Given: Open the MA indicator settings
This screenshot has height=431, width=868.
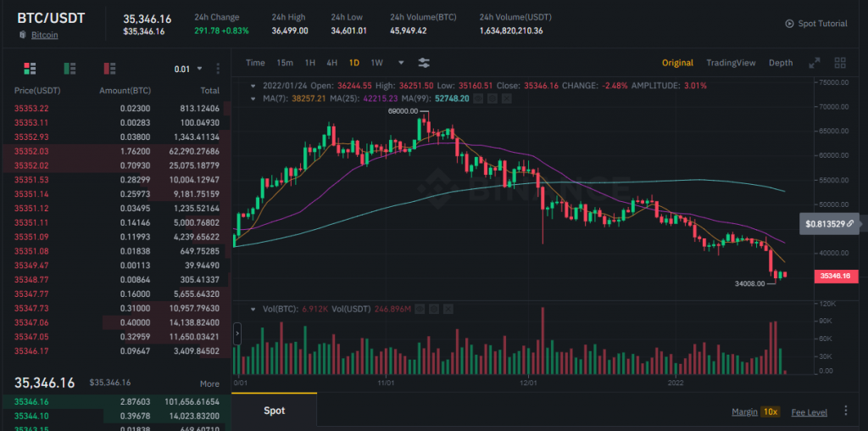Looking at the screenshot, I should click(492, 98).
